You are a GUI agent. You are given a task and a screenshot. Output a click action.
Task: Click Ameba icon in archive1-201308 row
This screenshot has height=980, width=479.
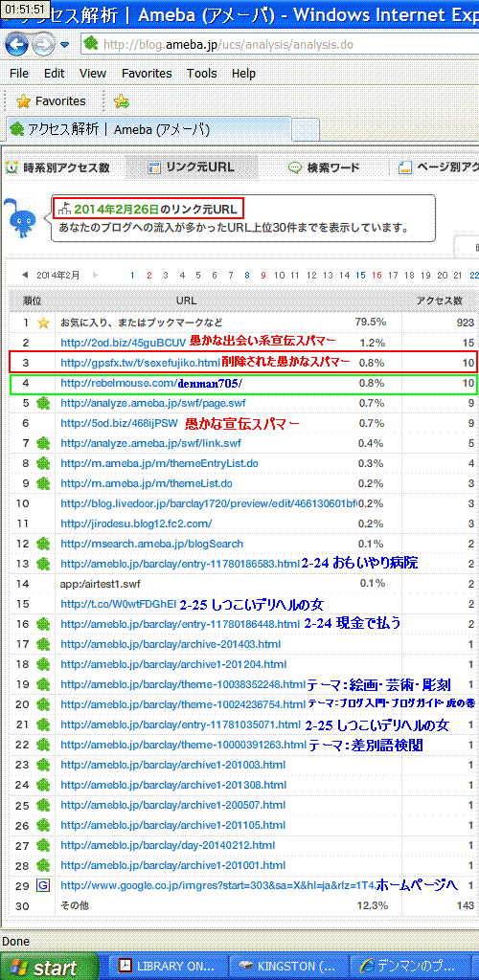click(42, 785)
